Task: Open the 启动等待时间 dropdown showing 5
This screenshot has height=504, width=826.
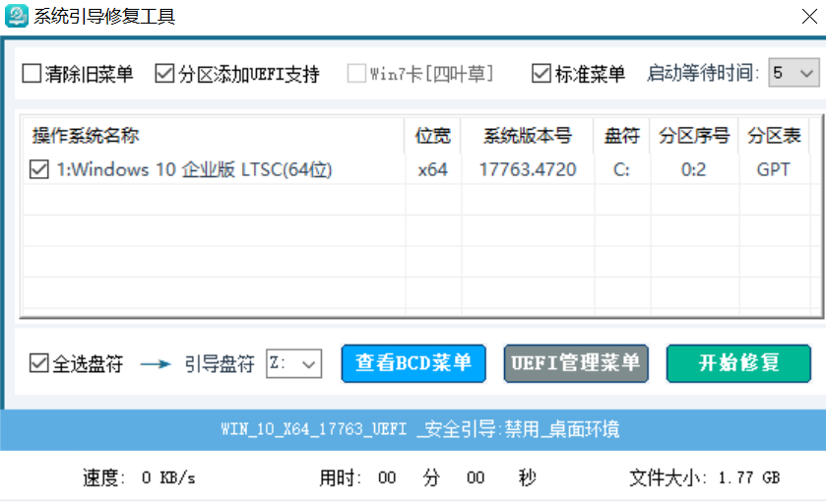Action: (794, 73)
